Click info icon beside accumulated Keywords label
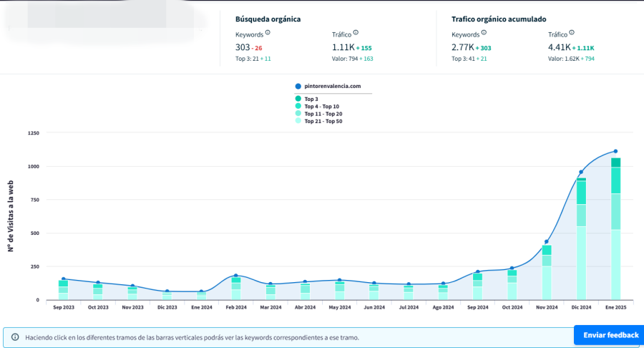This screenshot has height=348, width=644. [484, 32]
